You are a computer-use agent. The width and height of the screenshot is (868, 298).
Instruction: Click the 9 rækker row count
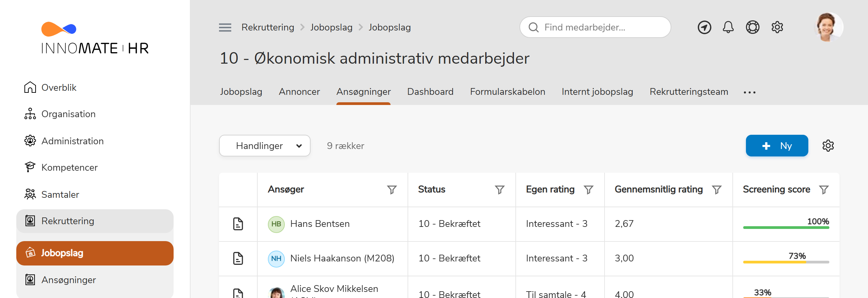pyautogui.click(x=346, y=146)
